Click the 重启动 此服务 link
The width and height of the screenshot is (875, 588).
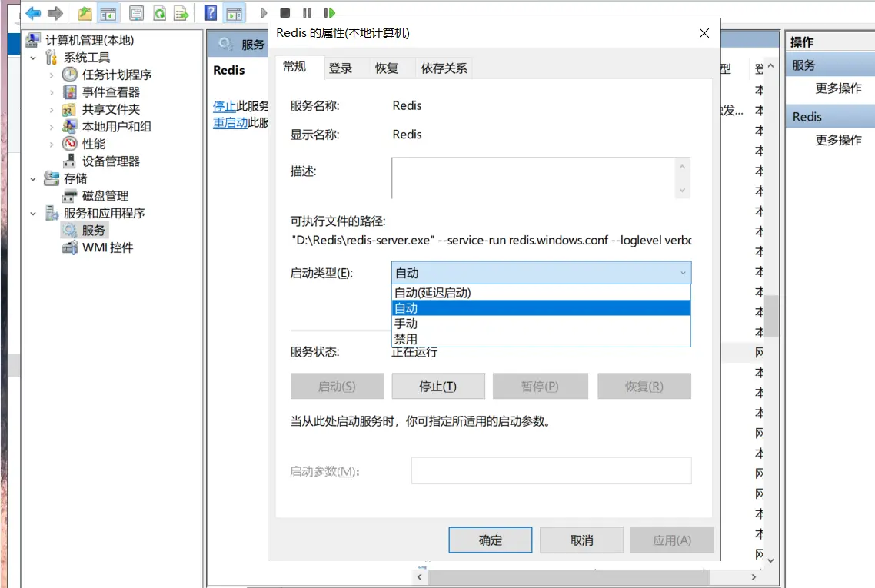pos(230,122)
